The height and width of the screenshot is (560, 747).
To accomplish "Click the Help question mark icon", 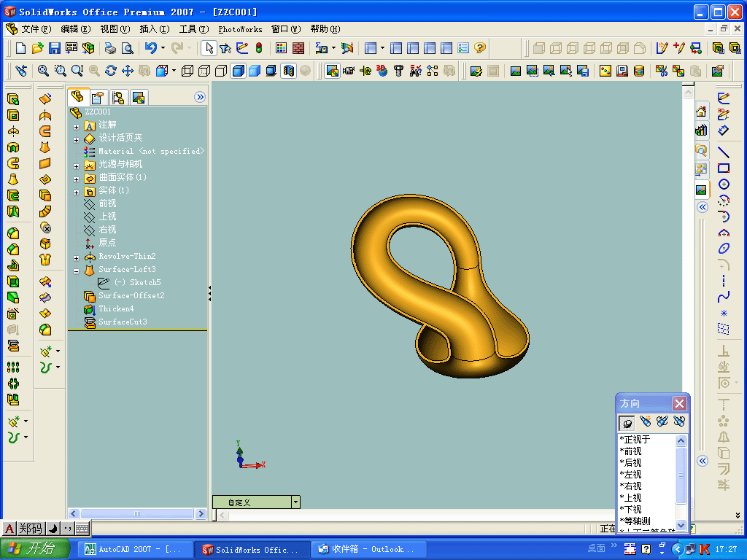I will click(x=480, y=48).
